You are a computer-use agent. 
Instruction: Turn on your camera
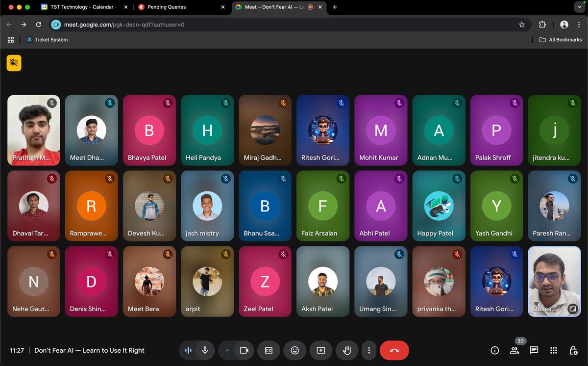244,350
